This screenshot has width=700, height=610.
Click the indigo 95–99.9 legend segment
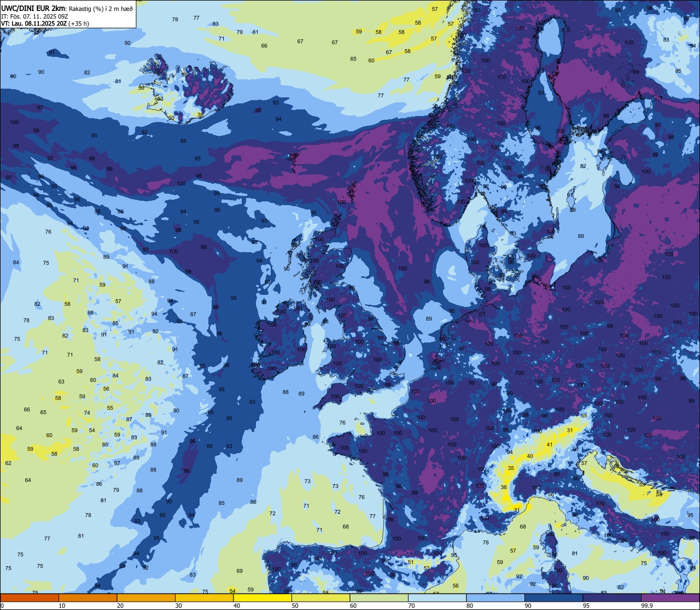pyautogui.click(x=612, y=597)
